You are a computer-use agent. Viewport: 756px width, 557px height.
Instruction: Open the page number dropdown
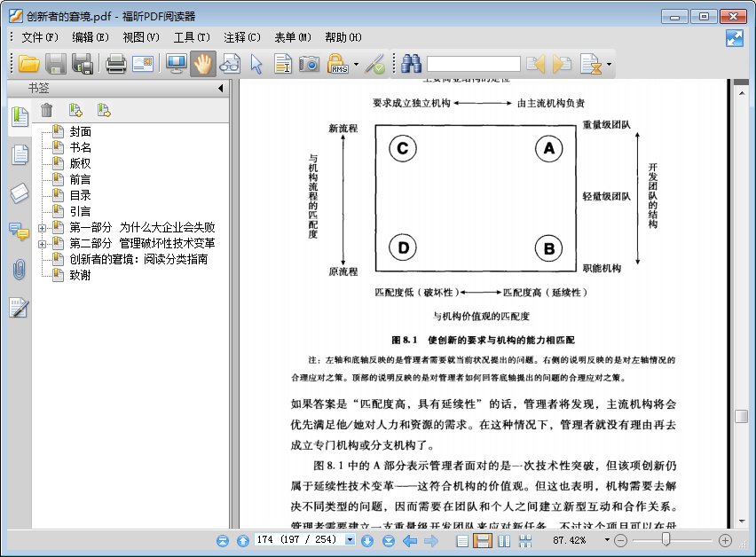click(350, 539)
